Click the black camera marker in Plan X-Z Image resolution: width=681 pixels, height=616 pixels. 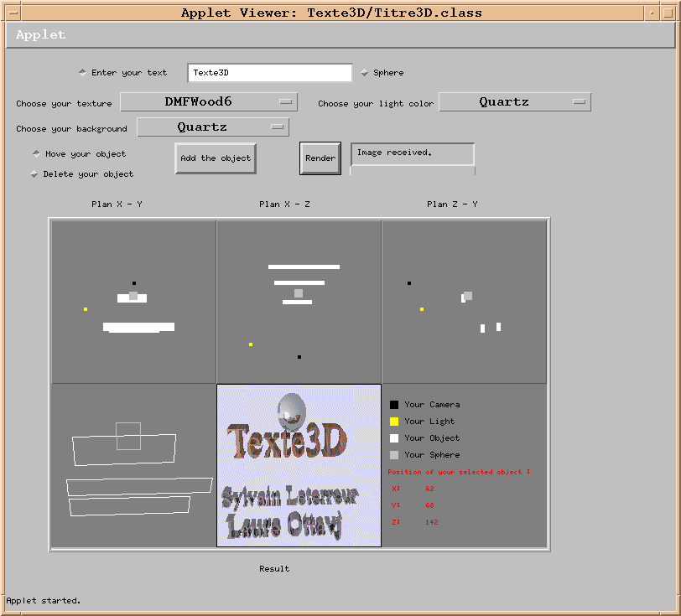point(299,357)
